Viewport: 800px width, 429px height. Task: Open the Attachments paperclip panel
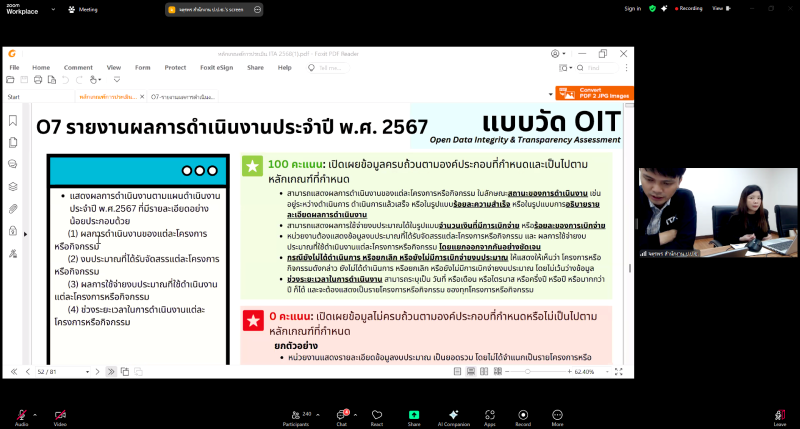coord(12,208)
